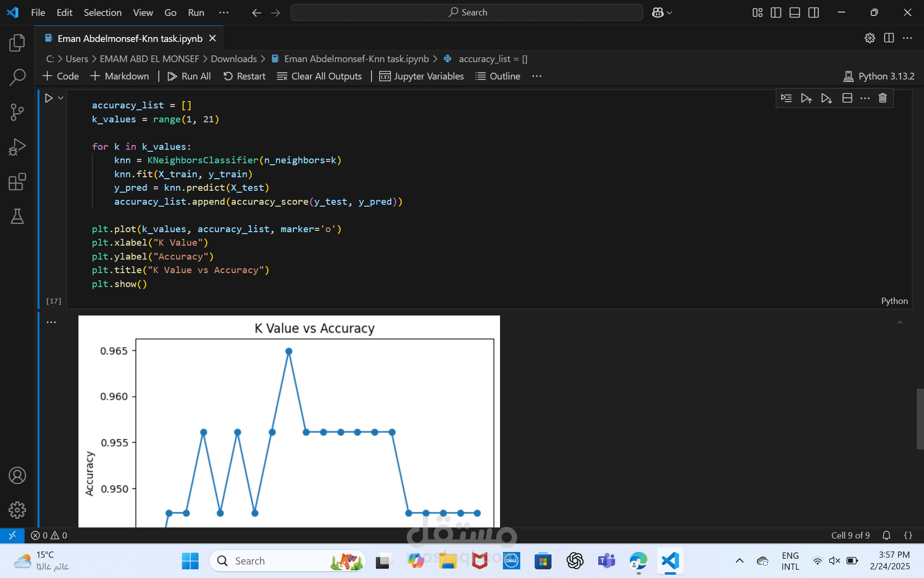
Task: Open the Source Control view
Action: point(17,112)
